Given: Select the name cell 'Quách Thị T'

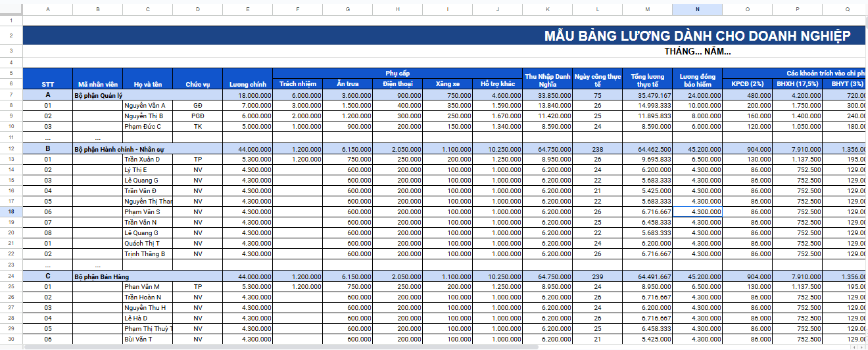Looking at the screenshot, I should [x=147, y=244].
